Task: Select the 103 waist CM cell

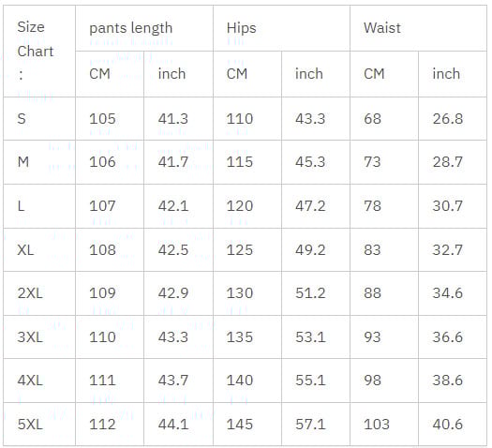Action: 384,425
